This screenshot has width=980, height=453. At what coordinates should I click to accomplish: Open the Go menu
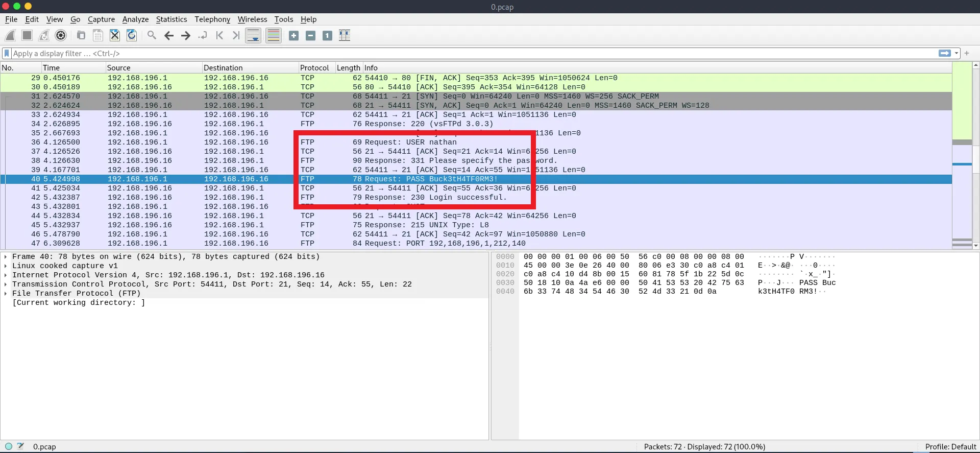click(75, 19)
